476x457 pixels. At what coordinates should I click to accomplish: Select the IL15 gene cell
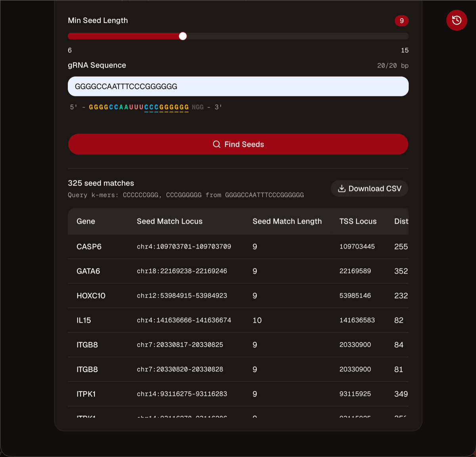point(84,320)
